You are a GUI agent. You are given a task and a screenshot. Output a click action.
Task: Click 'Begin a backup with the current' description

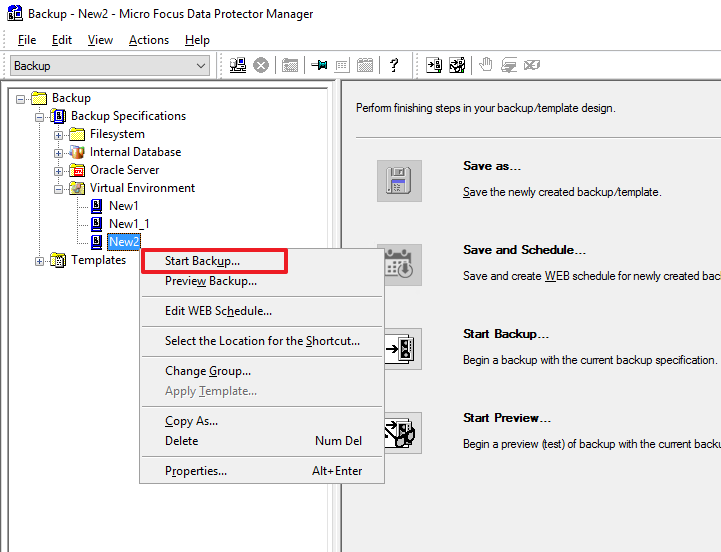(x=589, y=360)
